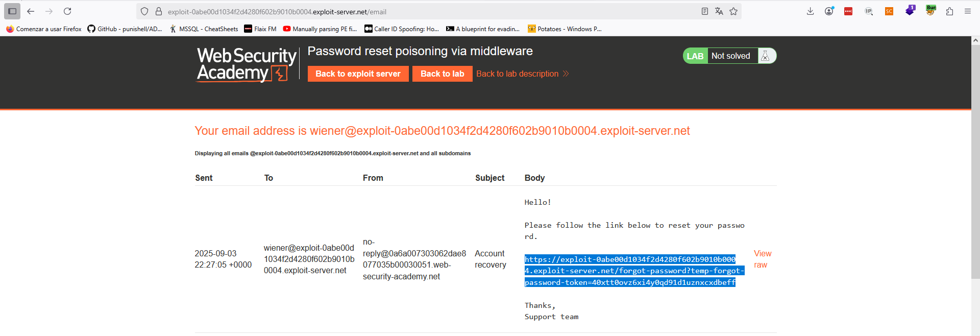Open the extensions puzzle icon
Image resolution: width=980 pixels, height=336 pixels.
[x=949, y=11]
